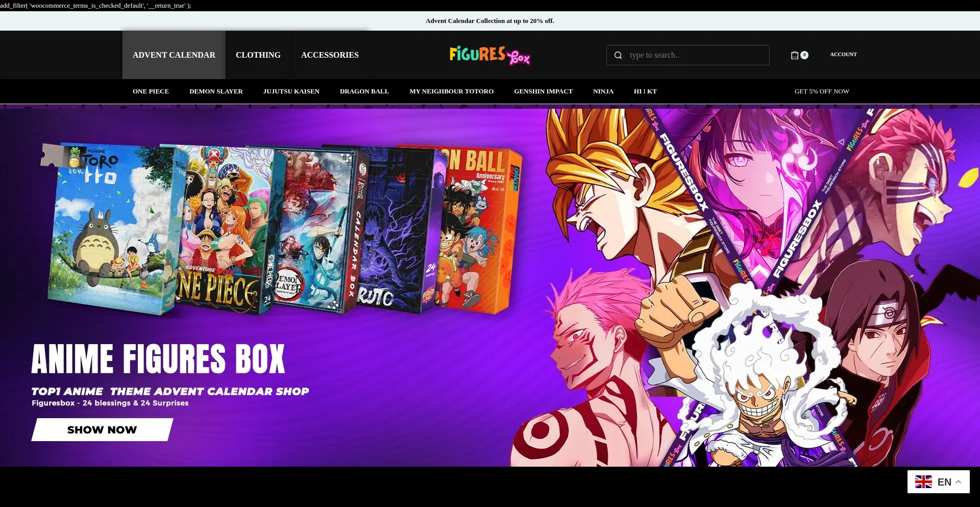The height and width of the screenshot is (507, 980).
Task: Go to One Piece category
Action: 151,91
